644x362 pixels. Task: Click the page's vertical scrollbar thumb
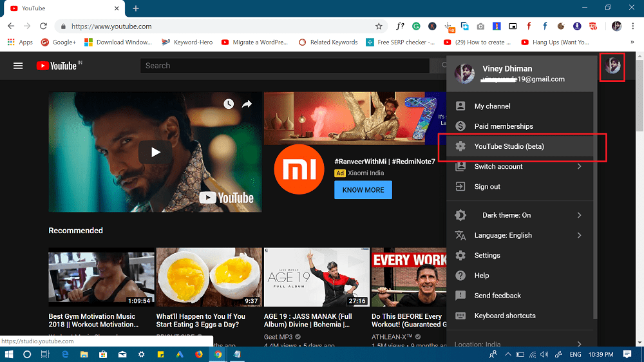click(x=640, y=96)
